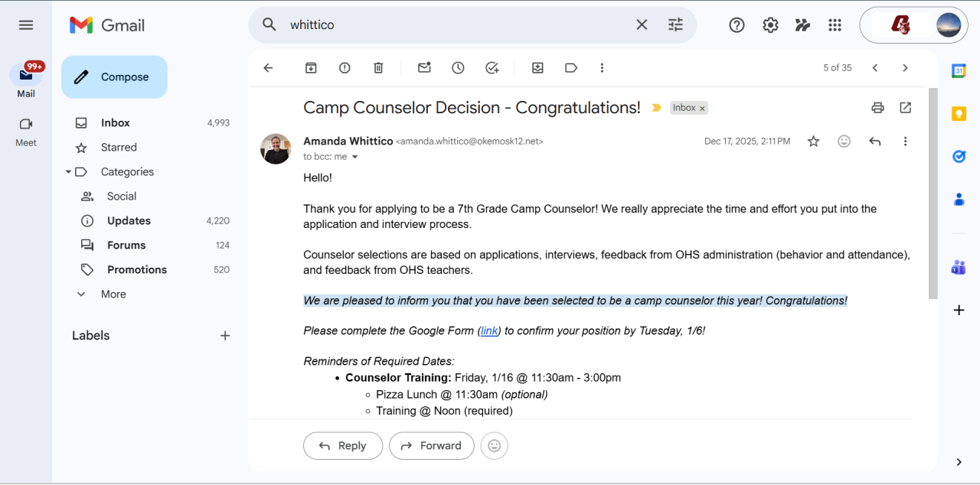Open the Google Form link

click(x=489, y=331)
